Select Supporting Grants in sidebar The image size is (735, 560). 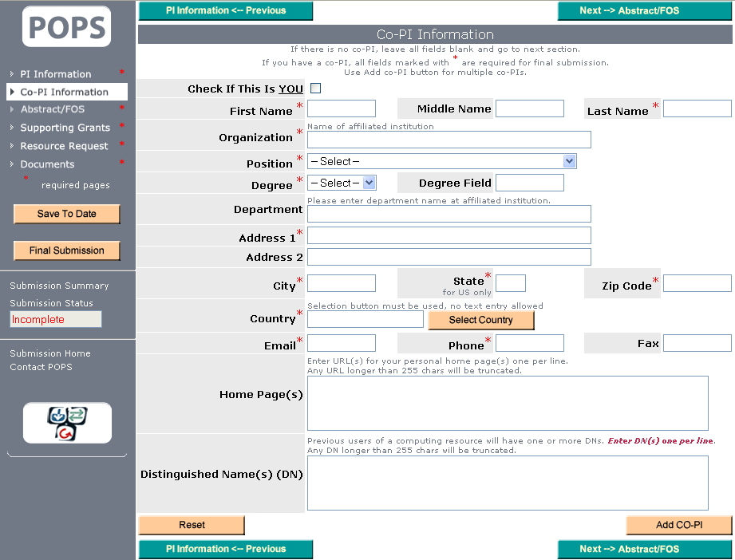(65, 128)
